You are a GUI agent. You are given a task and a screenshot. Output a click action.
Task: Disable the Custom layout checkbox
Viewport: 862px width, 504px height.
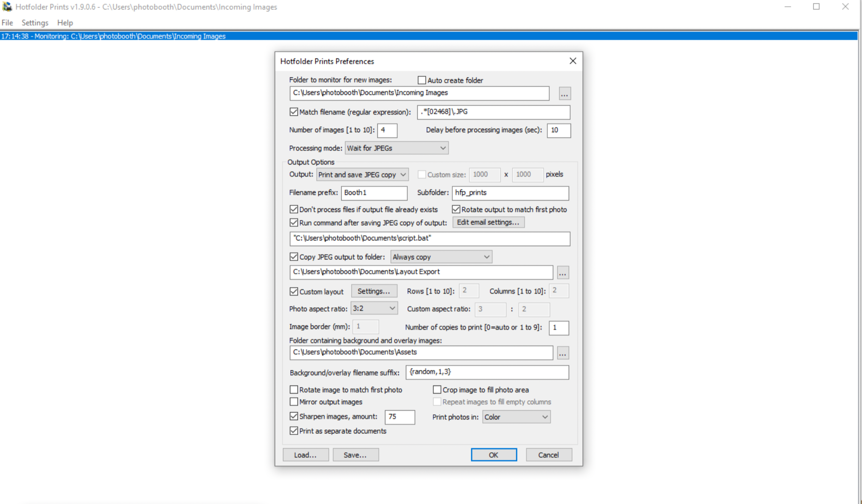(294, 292)
